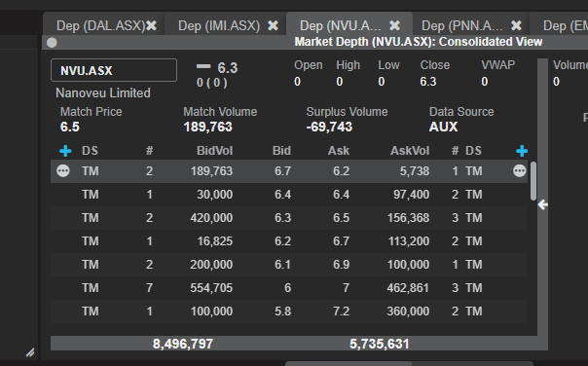Click the blue plus icon beside AskVol DS header

[522, 151]
